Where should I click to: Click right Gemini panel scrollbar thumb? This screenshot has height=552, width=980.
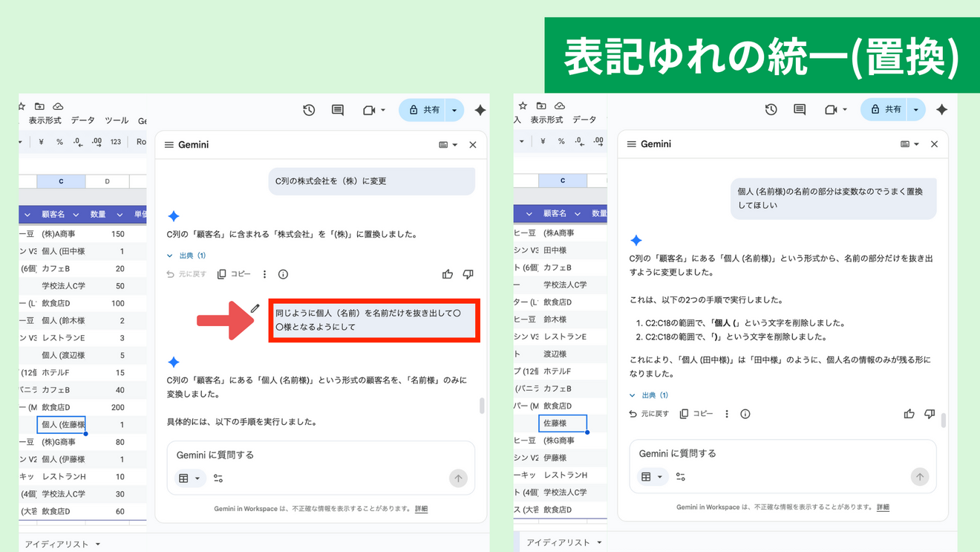click(x=944, y=421)
